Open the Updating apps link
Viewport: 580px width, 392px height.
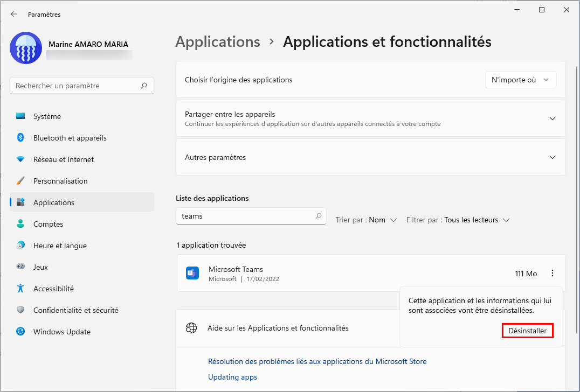point(233,377)
